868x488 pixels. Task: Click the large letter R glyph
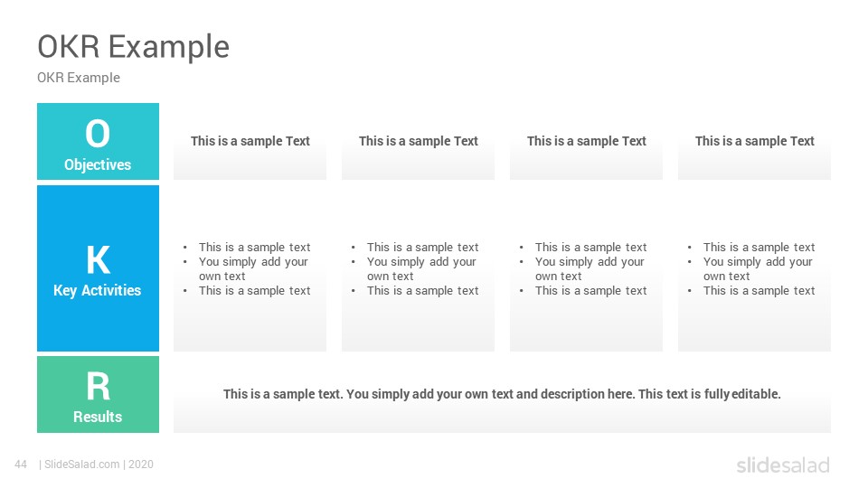click(98, 386)
